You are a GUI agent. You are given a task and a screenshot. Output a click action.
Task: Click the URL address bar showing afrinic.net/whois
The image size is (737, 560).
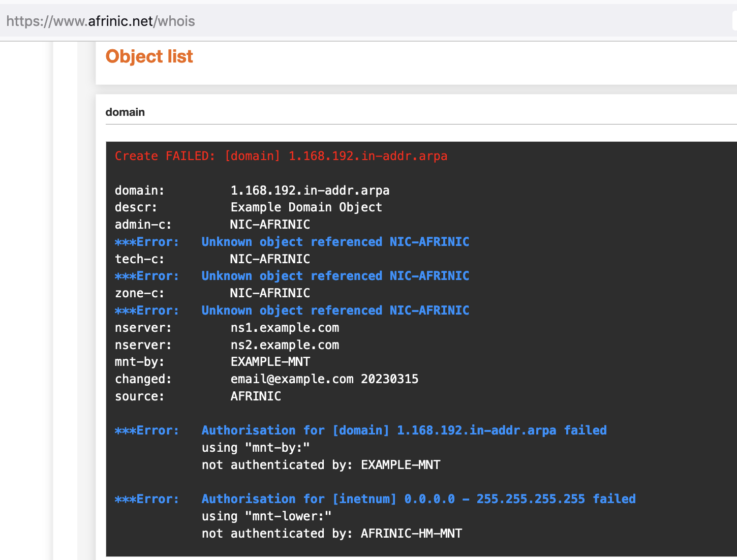point(366,21)
